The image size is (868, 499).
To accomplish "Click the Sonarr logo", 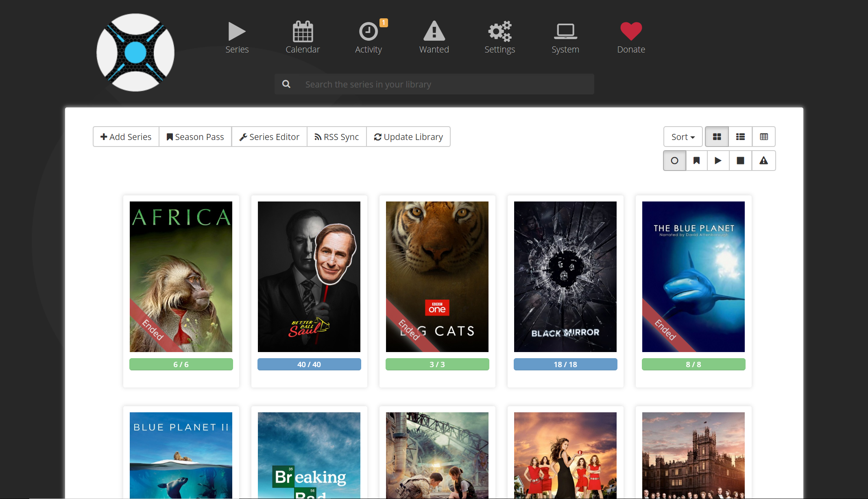I will pos(135,53).
